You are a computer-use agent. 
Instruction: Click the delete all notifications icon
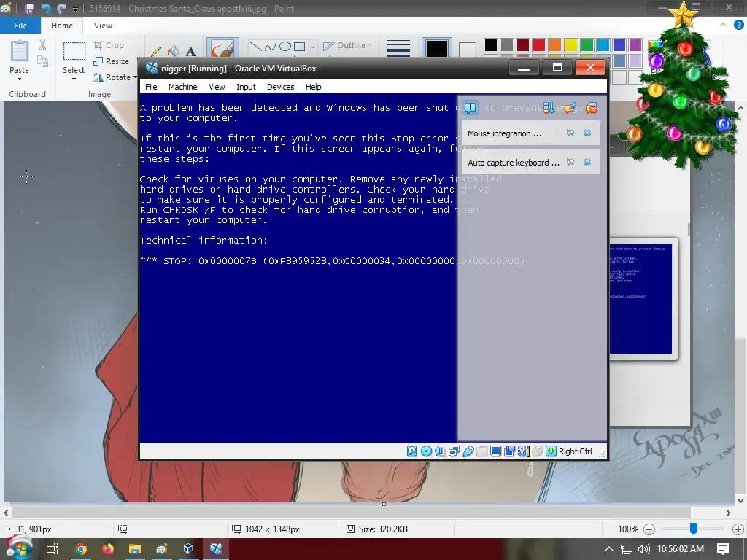[592, 108]
